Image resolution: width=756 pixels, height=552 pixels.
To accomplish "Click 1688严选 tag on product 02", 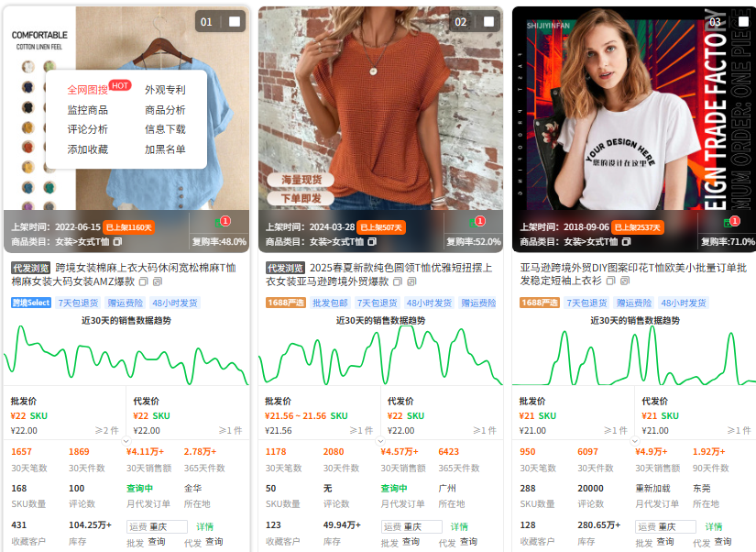I will point(285,303).
